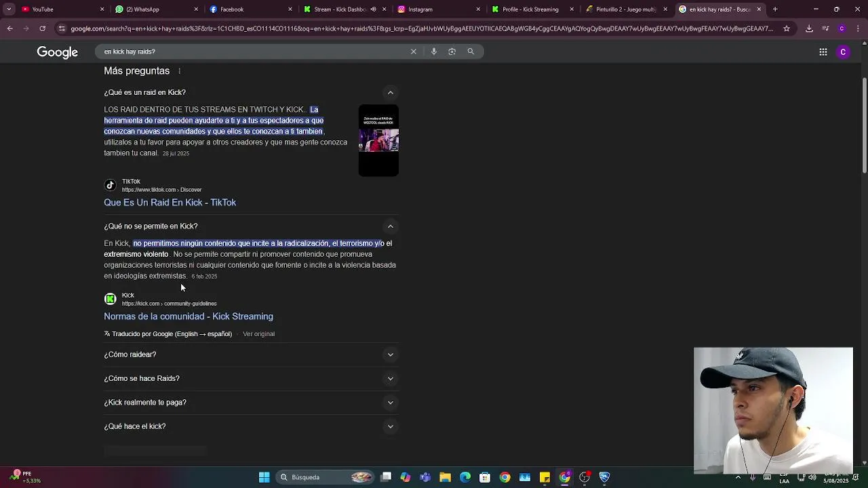The height and width of the screenshot is (488, 868).
Task: Open 'Normas de la comunidad - Kick Streaming' link
Action: [x=189, y=317]
